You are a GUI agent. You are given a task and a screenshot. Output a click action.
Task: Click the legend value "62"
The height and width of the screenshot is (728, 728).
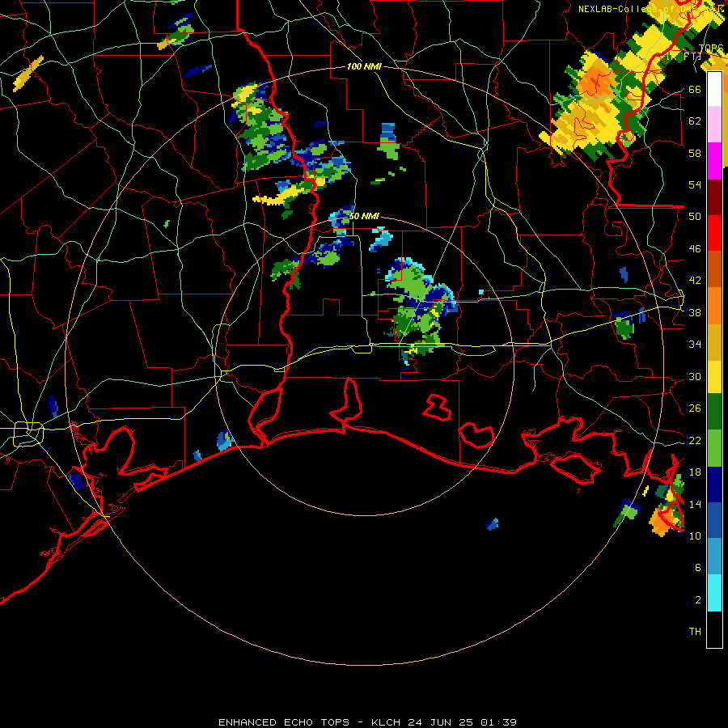click(695, 121)
